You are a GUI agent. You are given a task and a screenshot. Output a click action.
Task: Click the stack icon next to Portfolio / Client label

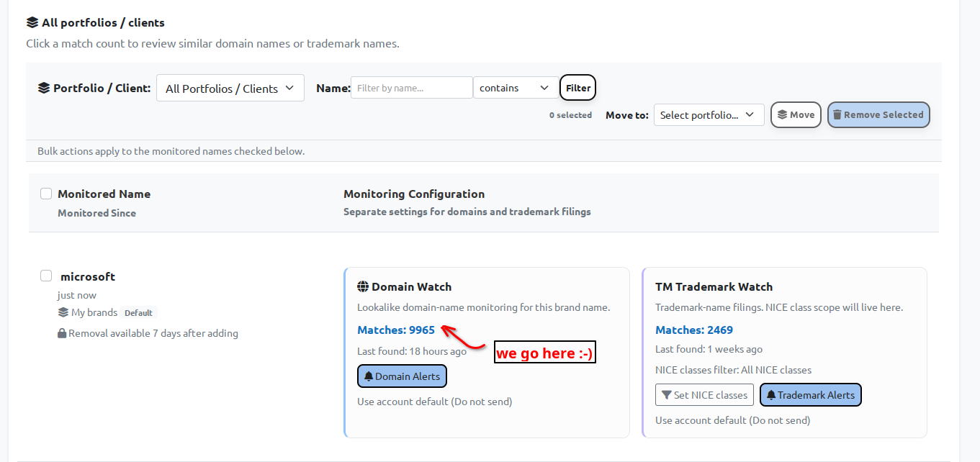tap(44, 88)
